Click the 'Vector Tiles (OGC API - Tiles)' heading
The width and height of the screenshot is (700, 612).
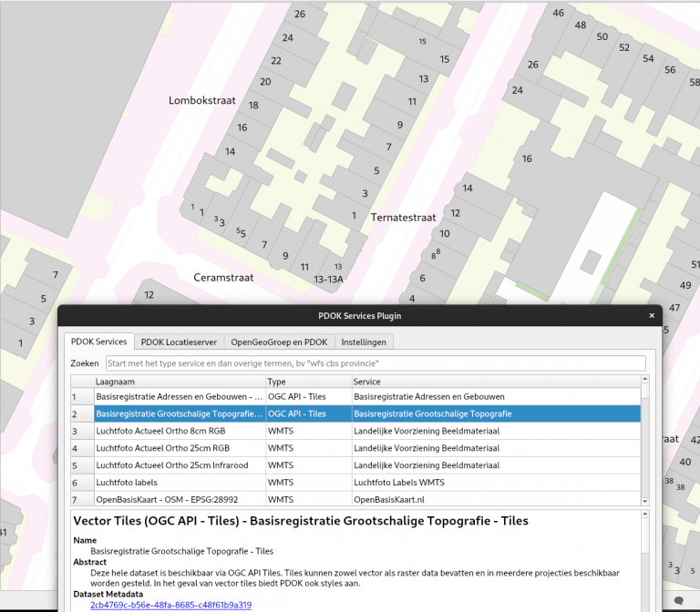(301, 521)
